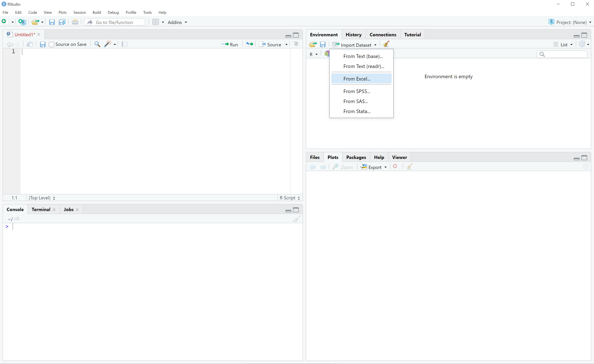Click the code tools magic wand icon
594x364 pixels.
coord(108,44)
